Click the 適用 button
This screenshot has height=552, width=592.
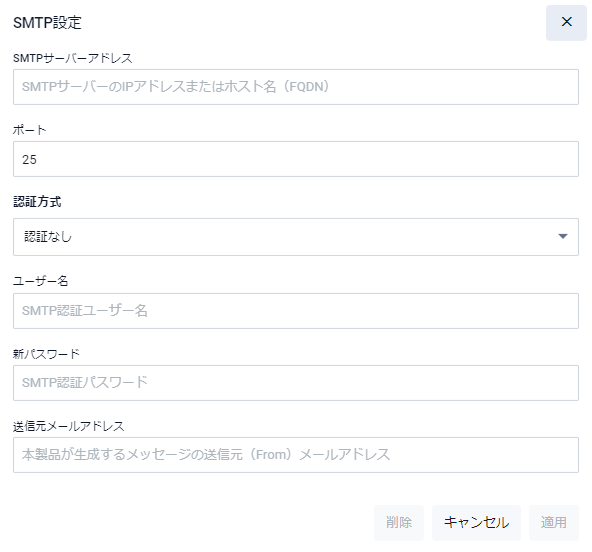click(553, 523)
